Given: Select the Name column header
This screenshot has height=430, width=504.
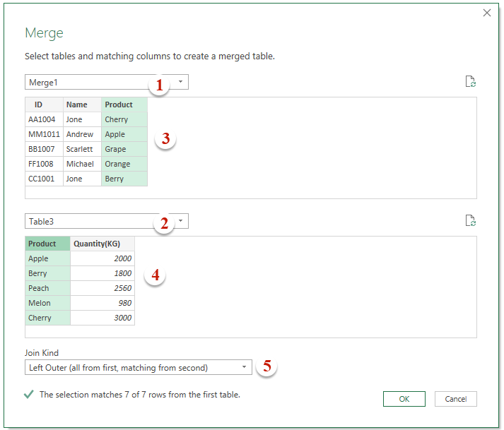Looking at the screenshot, I should (x=76, y=104).
